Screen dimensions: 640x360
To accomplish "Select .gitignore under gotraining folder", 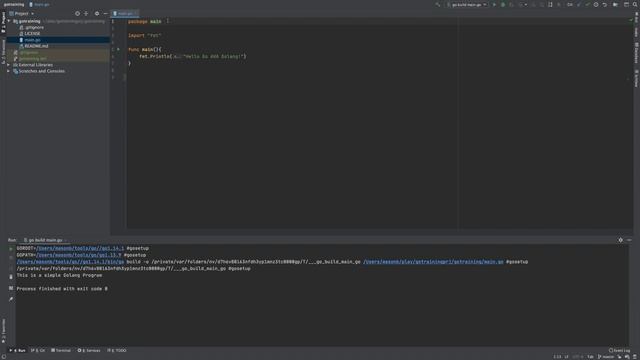I will point(34,27).
